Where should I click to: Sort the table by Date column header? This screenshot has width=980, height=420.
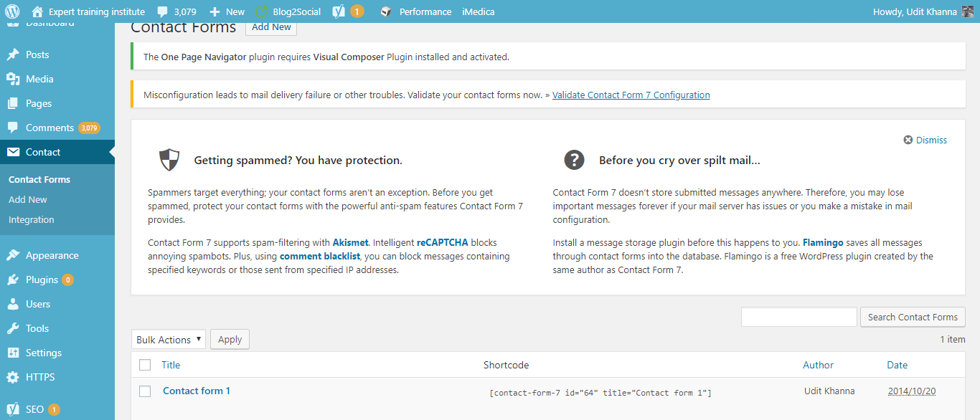[897, 365]
